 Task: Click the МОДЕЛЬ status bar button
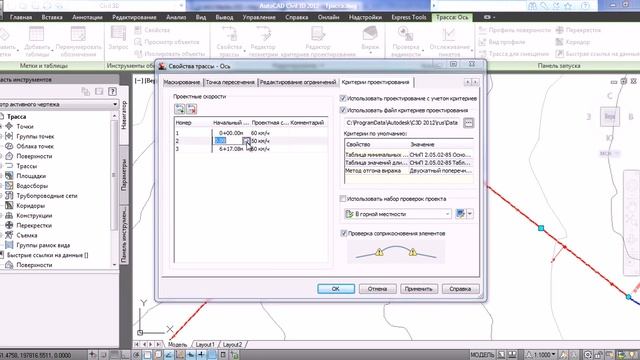point(482,355)
